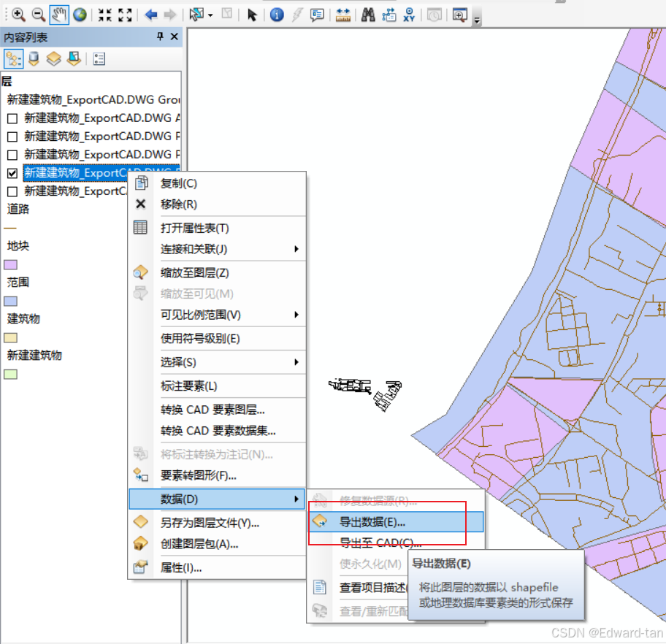
Task: Click the HTML Popup tool icon
Action: pyautogui.click(x=317, y=15)
